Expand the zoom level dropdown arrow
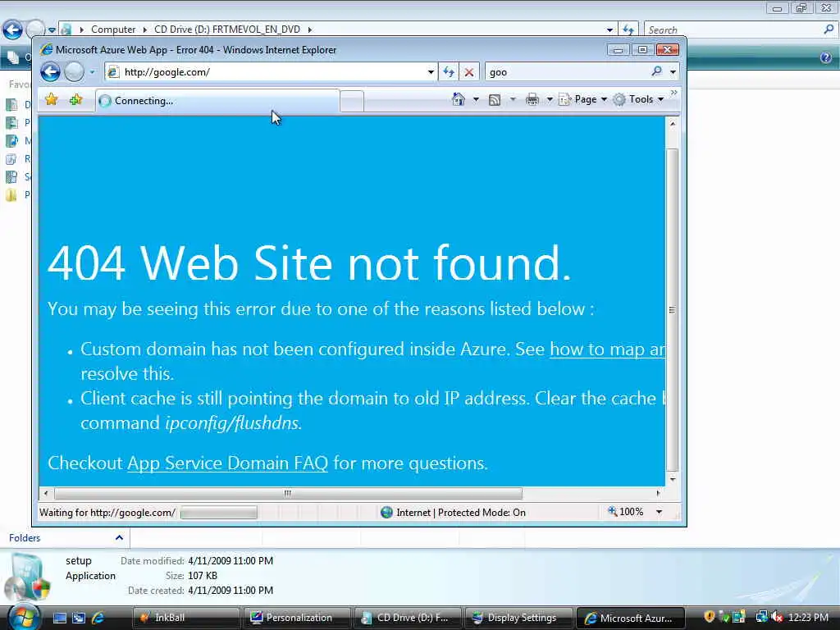Screen dimensions: 840x630 pos(660,512)
